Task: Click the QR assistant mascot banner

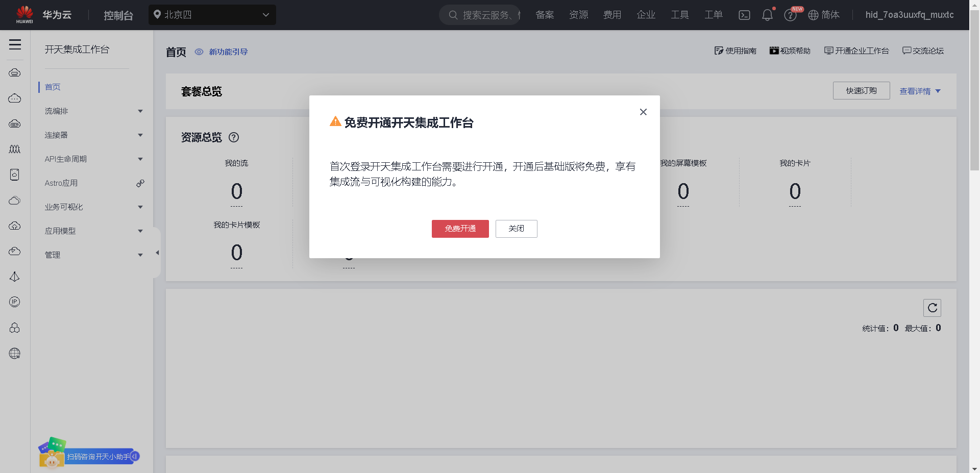Action: coord(88,453)
